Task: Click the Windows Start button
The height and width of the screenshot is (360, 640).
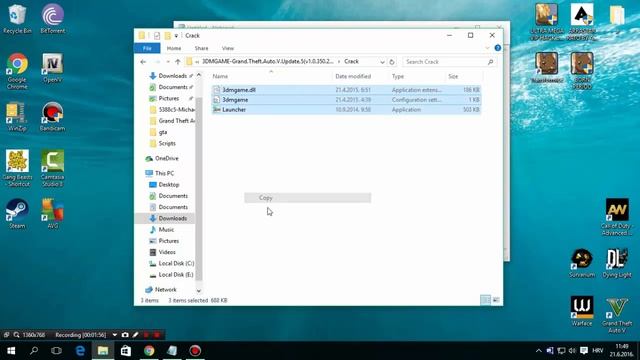Action: pyautogui.click(x=11, y=351)
